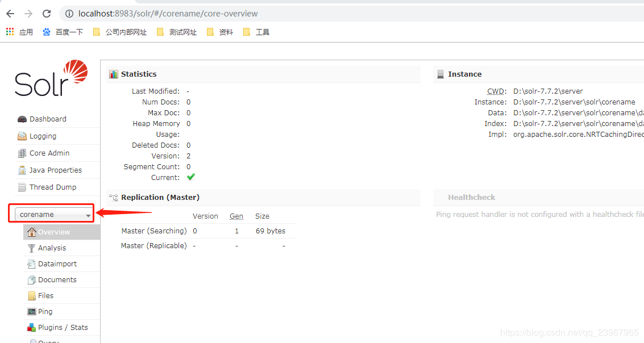
Task: Click the Logging icon in sidebar
Action: coord(22,136)
